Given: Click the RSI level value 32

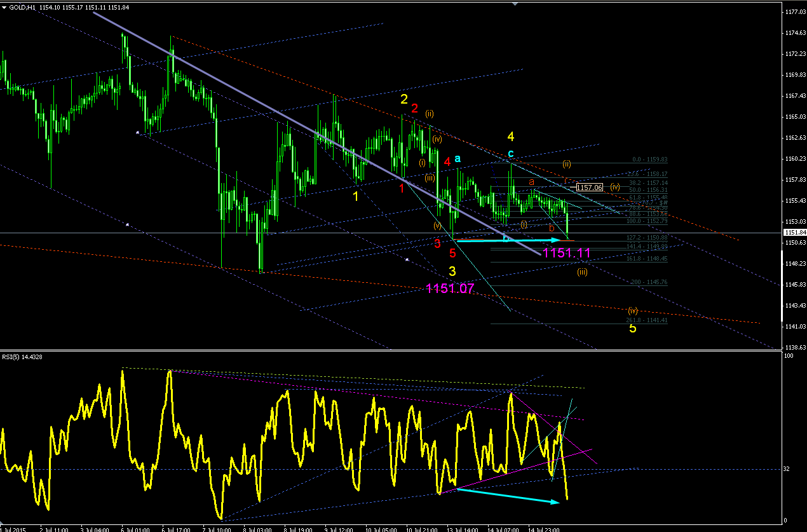Looking at the screenshot, I should [787, 469].
